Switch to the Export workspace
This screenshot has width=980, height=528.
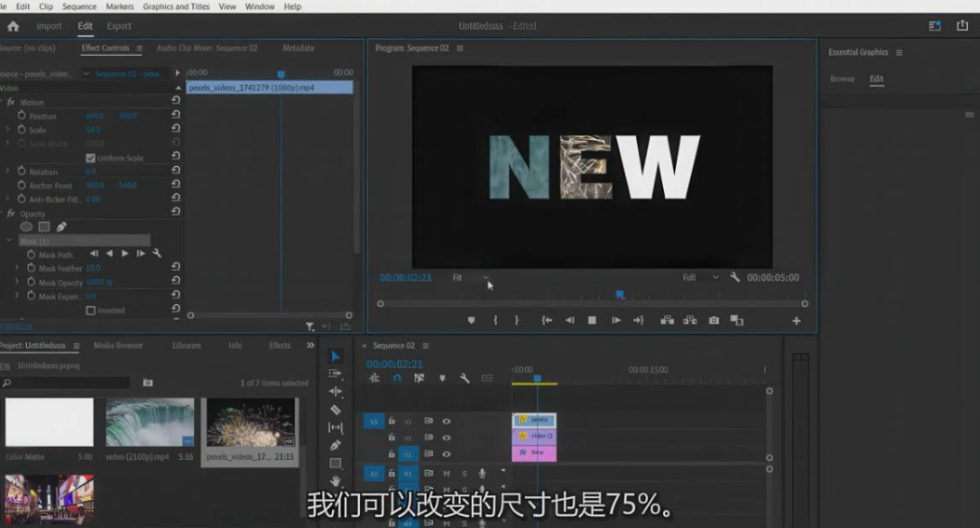pos(118,26)
